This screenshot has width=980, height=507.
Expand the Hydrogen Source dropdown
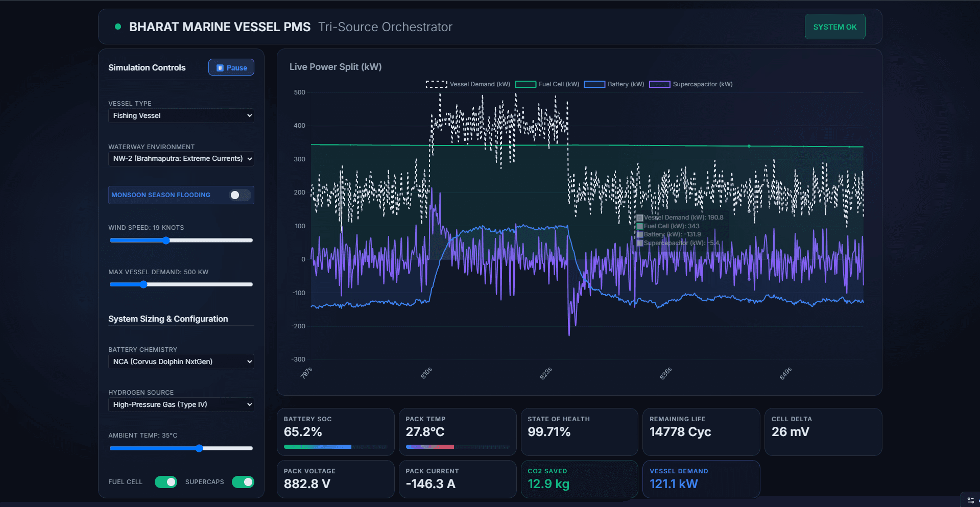point(181,404)
